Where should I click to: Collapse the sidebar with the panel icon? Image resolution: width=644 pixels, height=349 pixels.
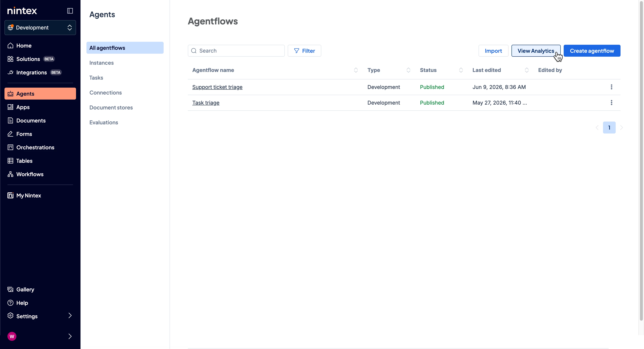(x=70, y=11)
